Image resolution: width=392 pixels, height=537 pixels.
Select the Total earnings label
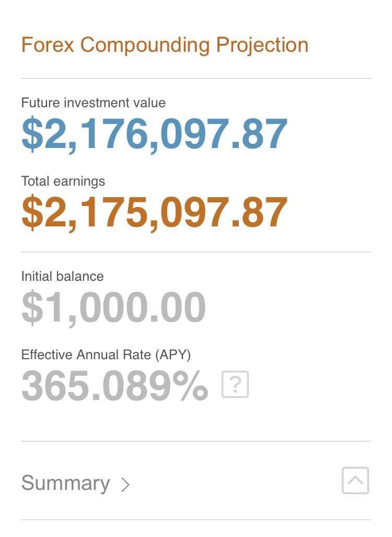point(63,181)
